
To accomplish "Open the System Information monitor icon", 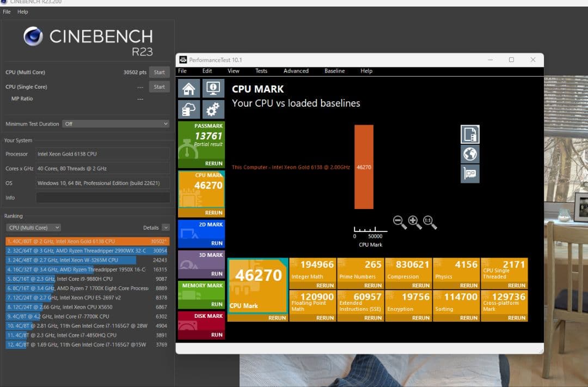I will click(x=213, y=88).
